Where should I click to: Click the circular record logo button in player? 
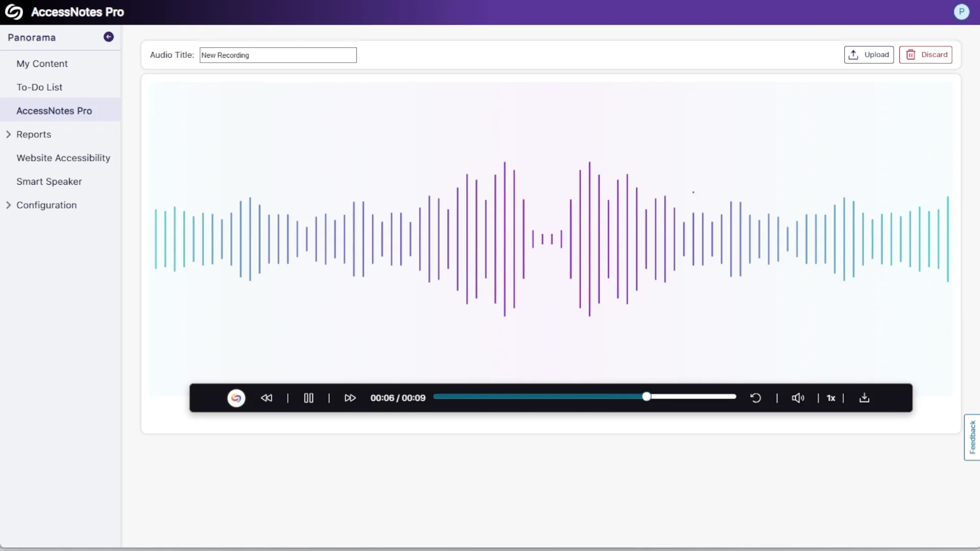click(236, 398)
